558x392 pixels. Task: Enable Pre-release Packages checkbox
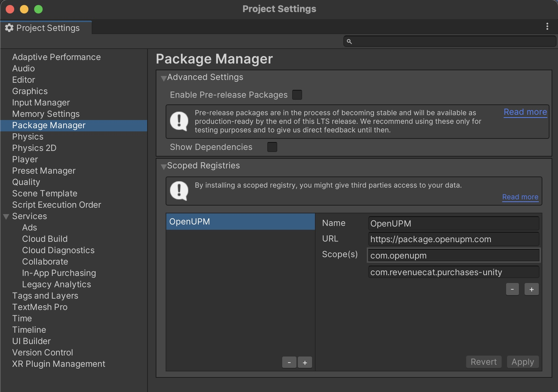coord(297,95)
